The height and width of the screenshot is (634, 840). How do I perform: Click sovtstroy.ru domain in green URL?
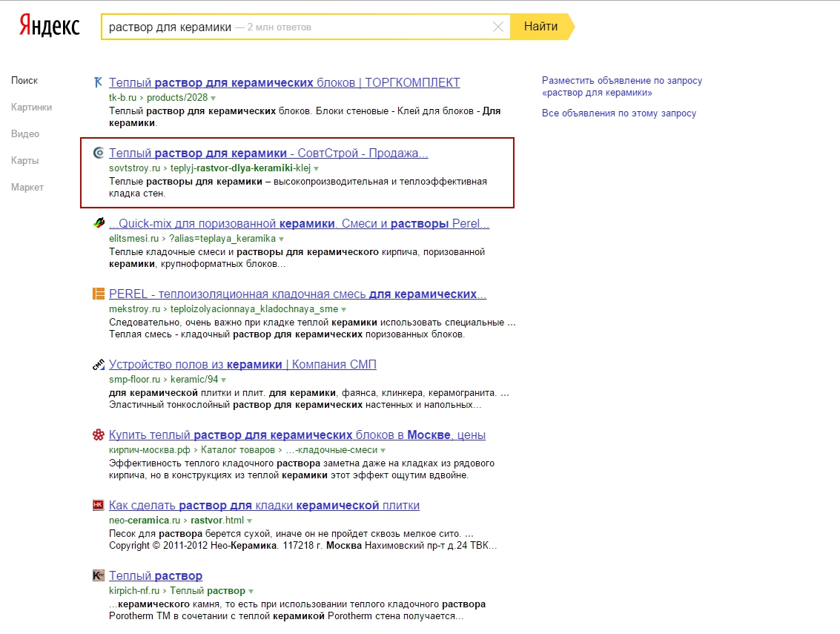tap(134, 168)
